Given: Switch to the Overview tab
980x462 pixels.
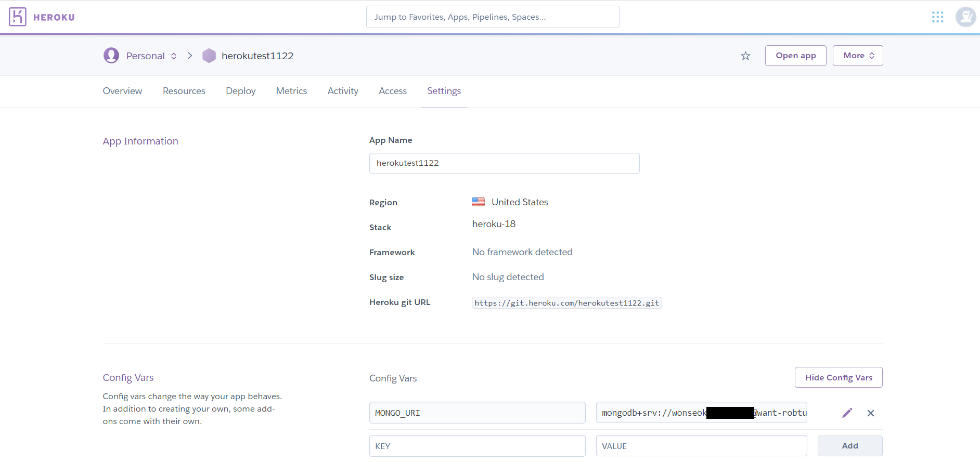Looking at the screenshot, I should click(x=122, y=91).
